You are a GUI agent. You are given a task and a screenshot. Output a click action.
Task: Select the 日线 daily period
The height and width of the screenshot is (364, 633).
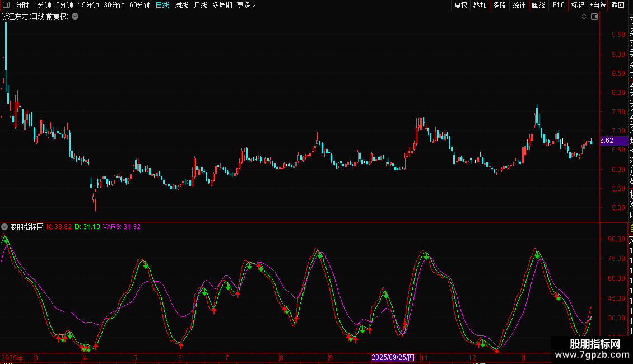click(x=162, y=5)
